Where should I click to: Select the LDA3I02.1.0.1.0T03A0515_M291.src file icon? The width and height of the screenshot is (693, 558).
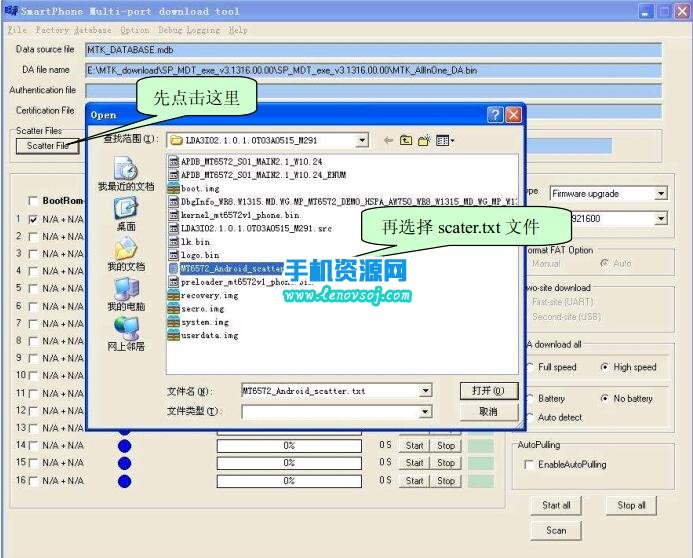coord(173,228)
